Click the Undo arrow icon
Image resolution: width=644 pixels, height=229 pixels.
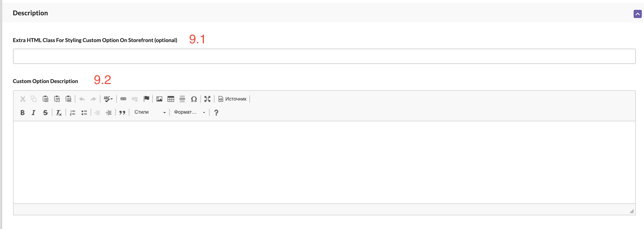tap(82, 99)
